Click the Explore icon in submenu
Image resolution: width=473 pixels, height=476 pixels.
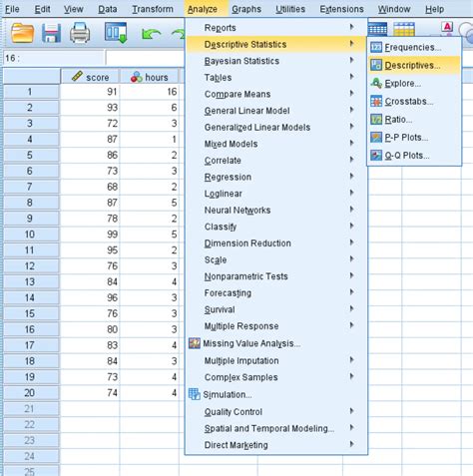click(376, 83)
